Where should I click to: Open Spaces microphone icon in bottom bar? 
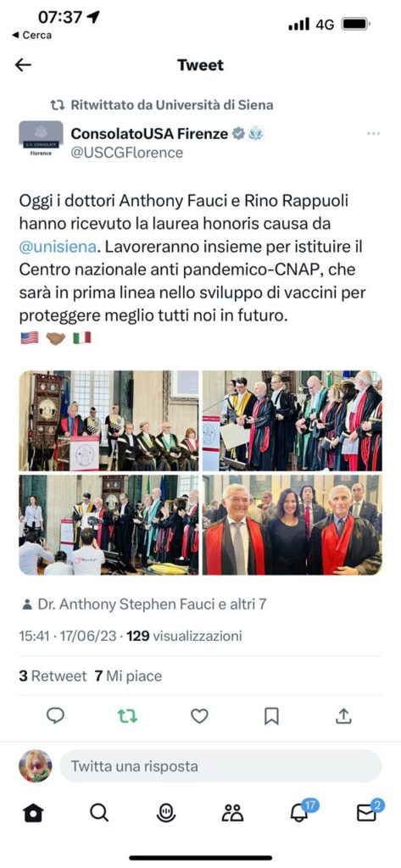(x=165, y=813)
